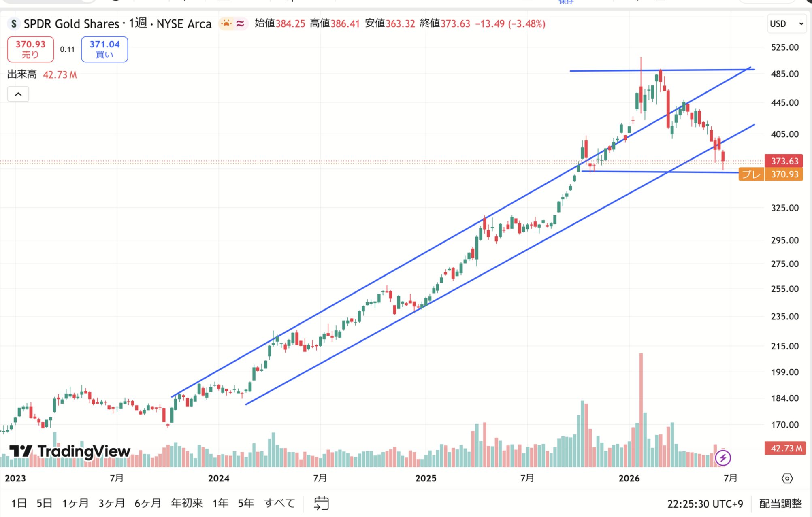Select the 1ヶ月 time range

tap(75, 503)
